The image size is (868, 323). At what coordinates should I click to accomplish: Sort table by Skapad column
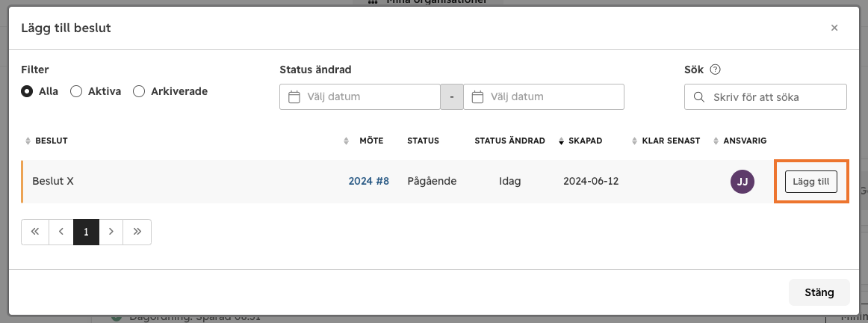(x=580, y=141)
